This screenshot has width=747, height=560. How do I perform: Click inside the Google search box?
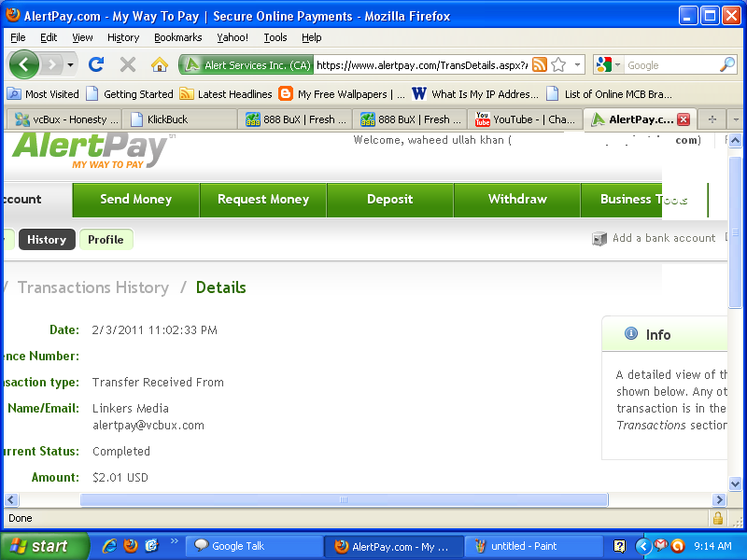tap(670, 64)
